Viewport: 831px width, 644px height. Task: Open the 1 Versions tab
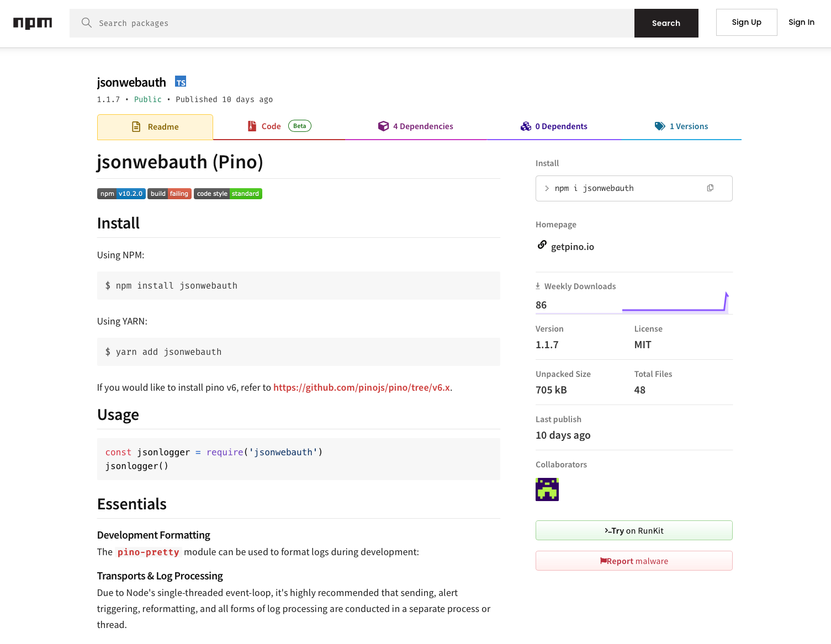(x=681, y=126)
